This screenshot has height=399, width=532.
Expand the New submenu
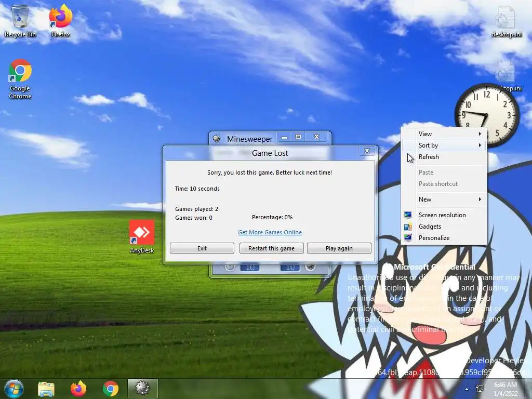tap(444, 199)
